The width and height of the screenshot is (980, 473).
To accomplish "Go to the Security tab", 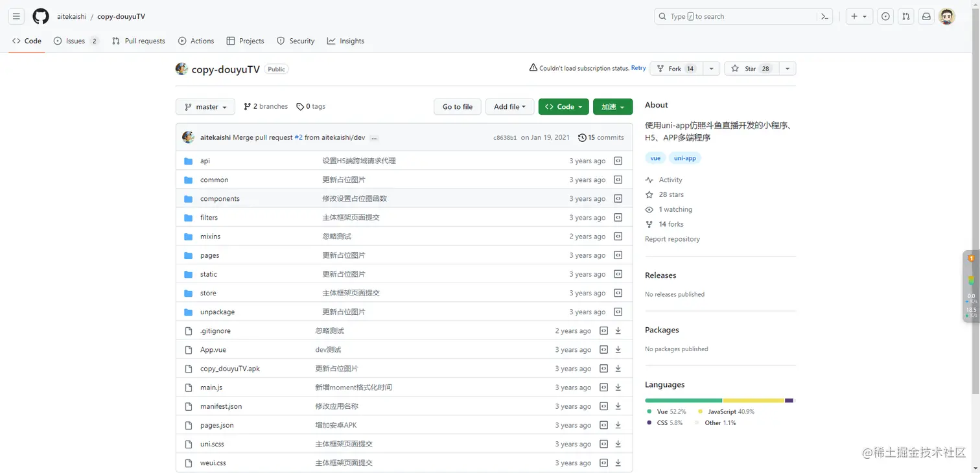I will (x=296, y=41).
